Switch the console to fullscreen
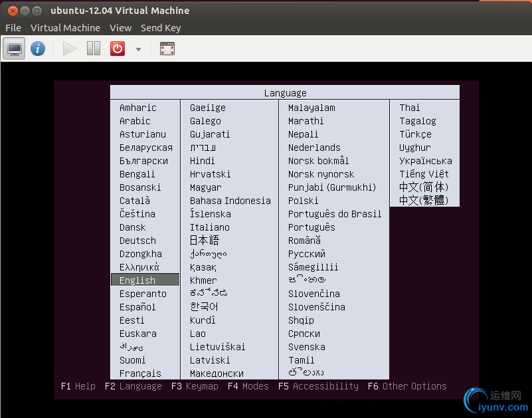The width and height of the screenshot is (532, 418). pyautogui.click(x=167, y=49)
